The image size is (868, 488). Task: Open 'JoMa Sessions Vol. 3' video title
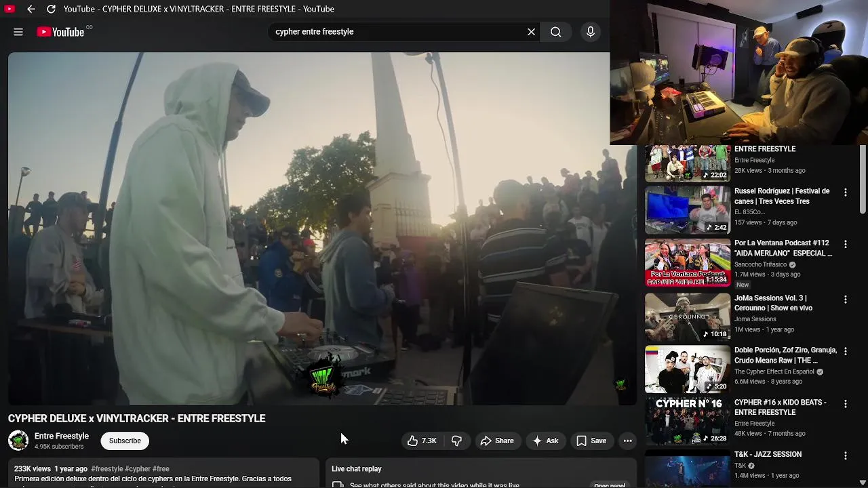[x=773, y=303]
